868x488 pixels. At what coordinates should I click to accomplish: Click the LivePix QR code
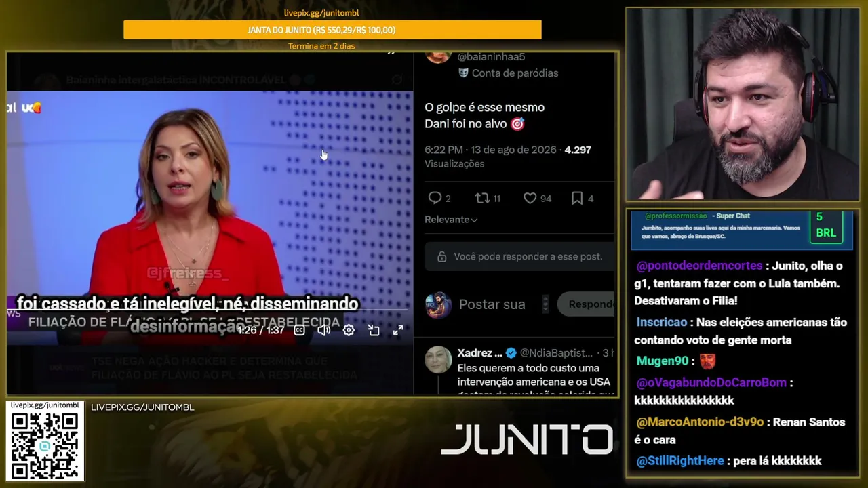(45, 445)
